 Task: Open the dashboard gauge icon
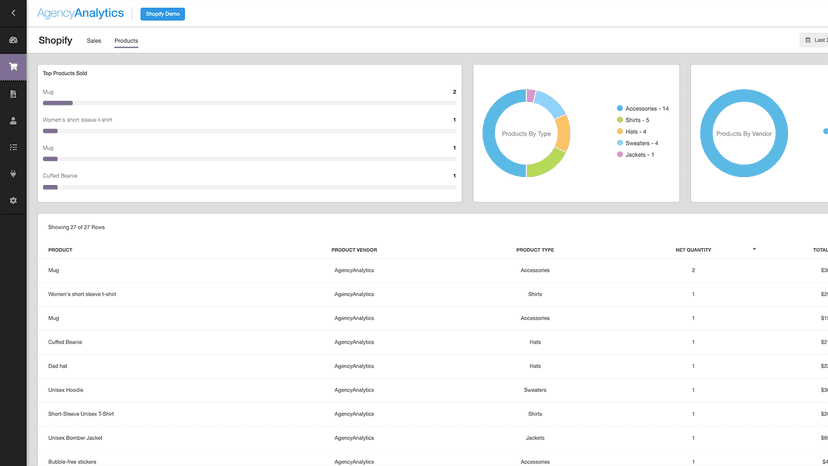pos(13,40)
